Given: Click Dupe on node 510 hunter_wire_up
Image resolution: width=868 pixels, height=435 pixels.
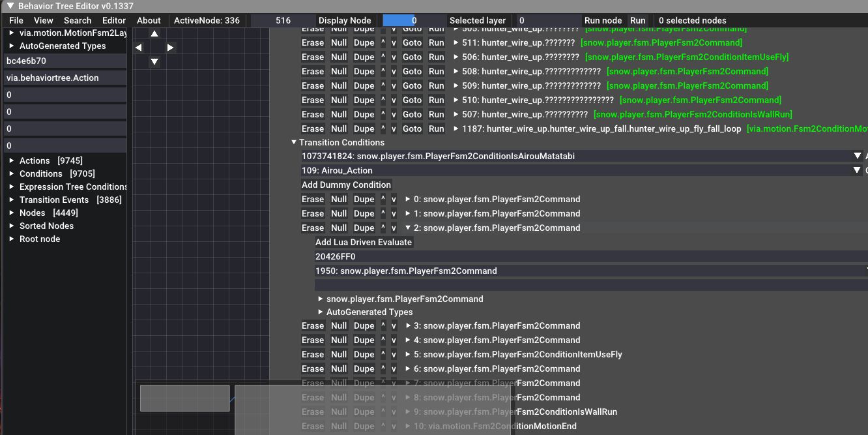Looking at the screenshot, I should point(364,100).
